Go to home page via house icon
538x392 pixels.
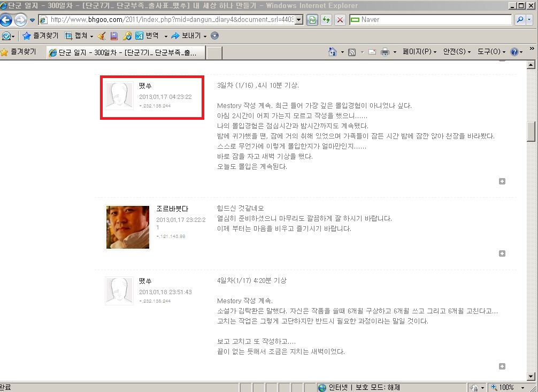click(x=332, y=52)
